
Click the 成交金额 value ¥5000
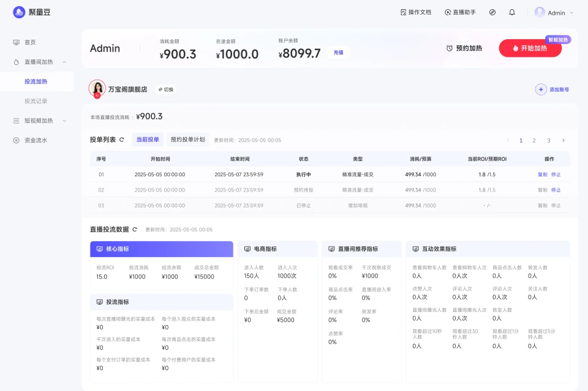pyautogui.click(x=285, y=320)
